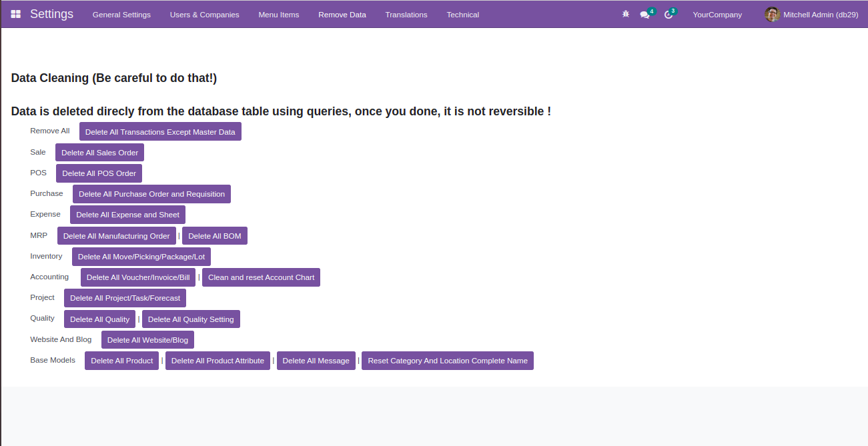
Task: Switch company via YourCompany
Action: [x=717, y=15]
